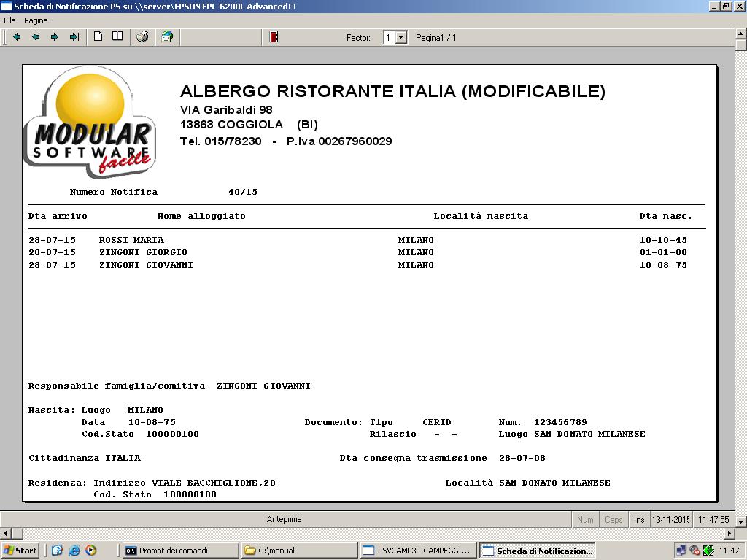The height and width of the screenshot is (560, 747).
Task: Click Cod.Stato value 100000100 under Nascita
Action: [172, 435]
